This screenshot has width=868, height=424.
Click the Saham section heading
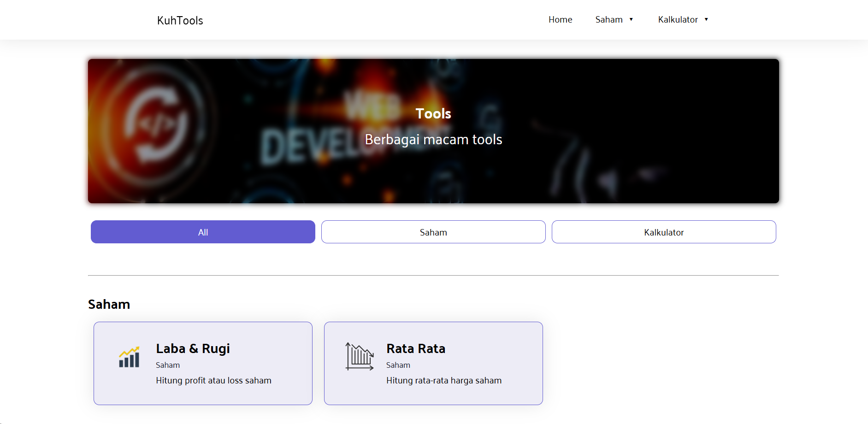pos(109,304)
